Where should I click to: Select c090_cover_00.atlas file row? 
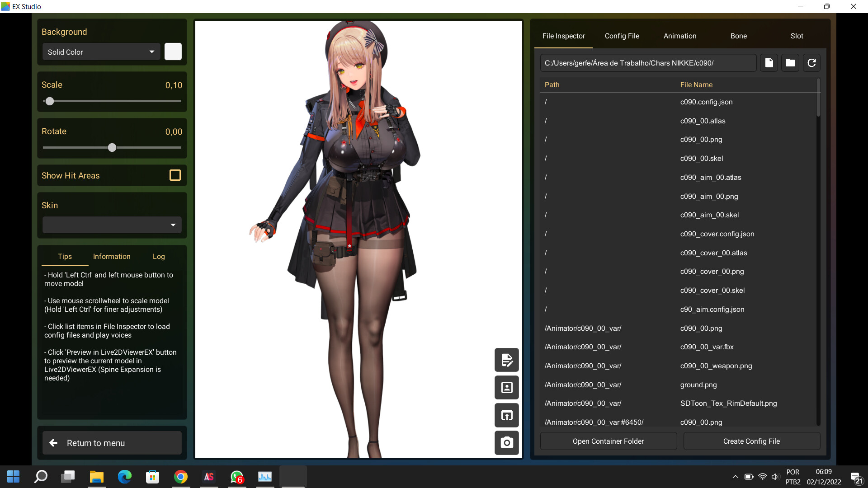(678, 253)
